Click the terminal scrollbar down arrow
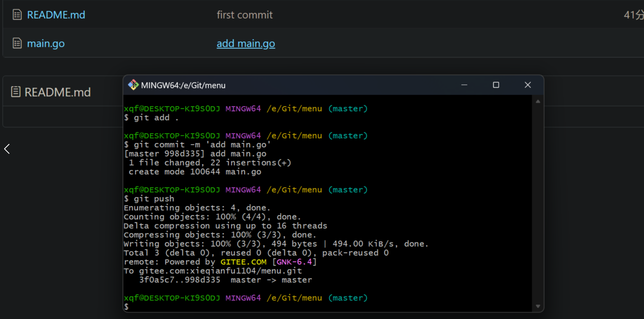 pos(538,306)
